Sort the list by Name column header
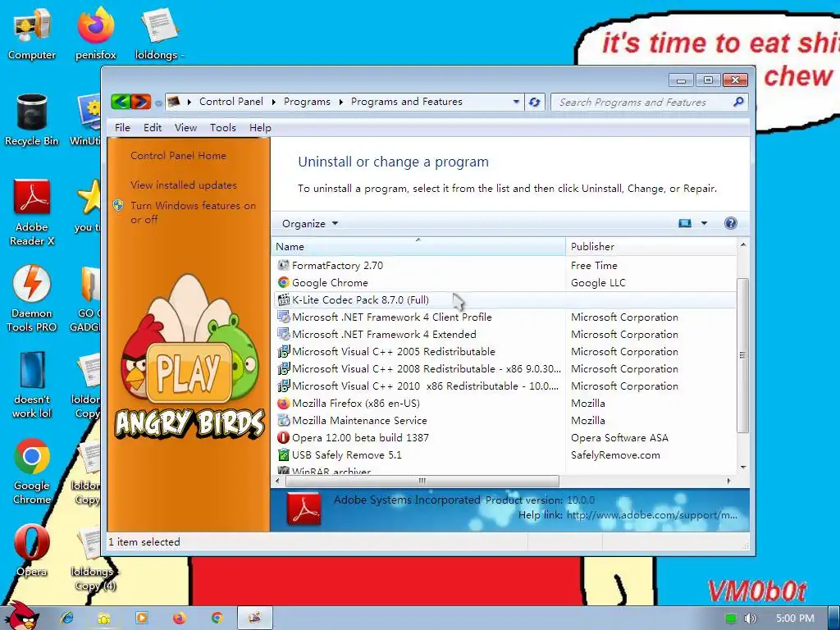 click(x=418, y=246)
